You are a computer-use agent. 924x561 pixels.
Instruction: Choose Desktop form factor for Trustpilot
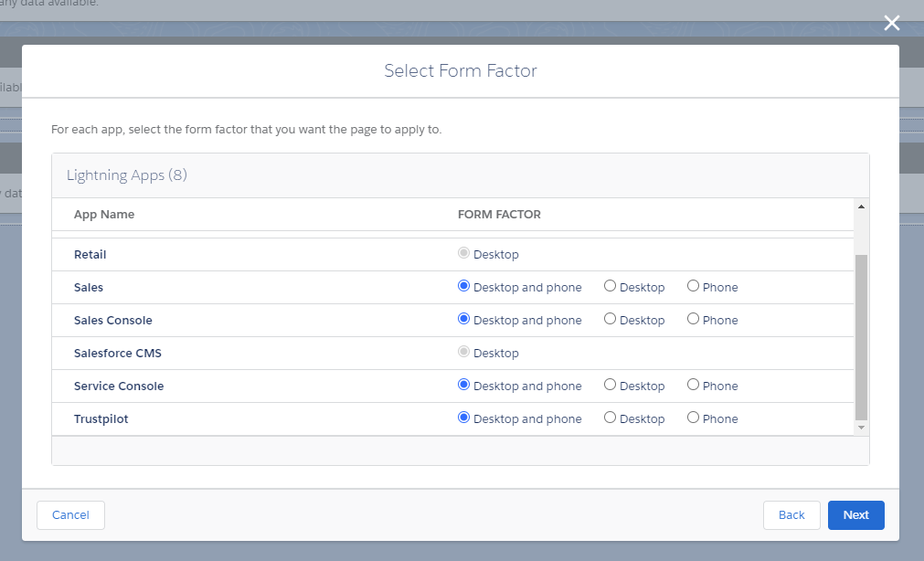pyautogui.click(x=610, y=417)
